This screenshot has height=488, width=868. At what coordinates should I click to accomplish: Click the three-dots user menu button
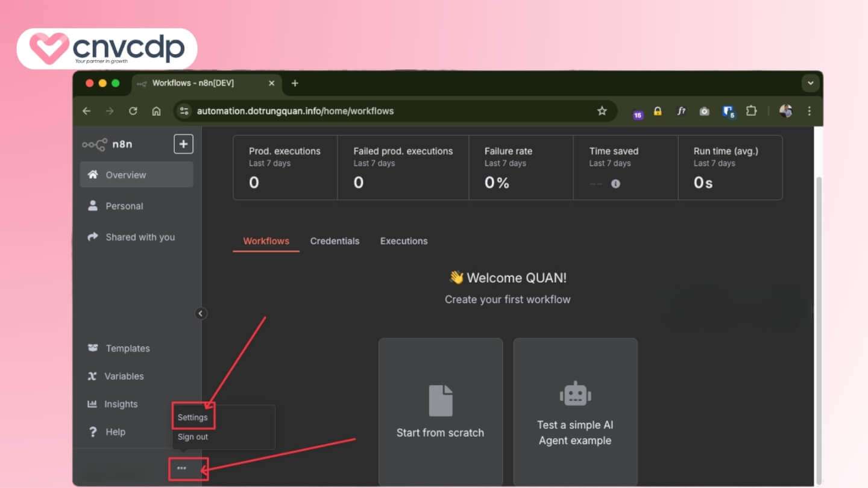(x=182, y=468)
